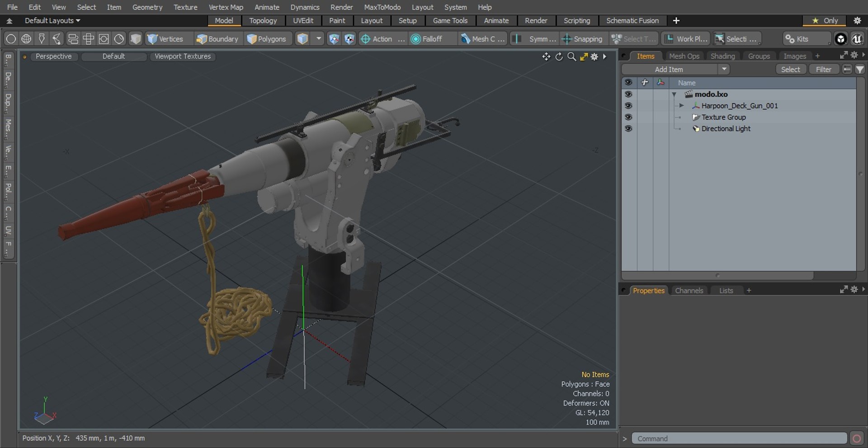
Task: Click the viewport rotate icon
Action: pos(559,57)
